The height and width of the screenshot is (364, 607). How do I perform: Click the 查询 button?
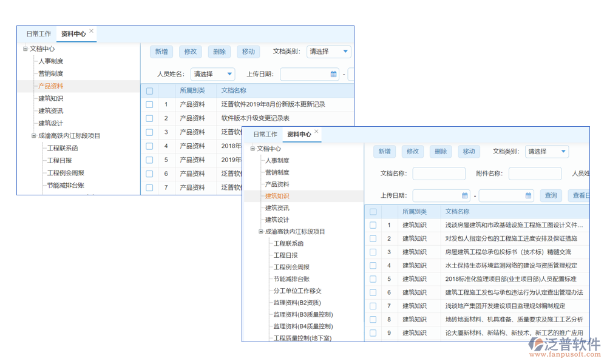click(551, 195)
